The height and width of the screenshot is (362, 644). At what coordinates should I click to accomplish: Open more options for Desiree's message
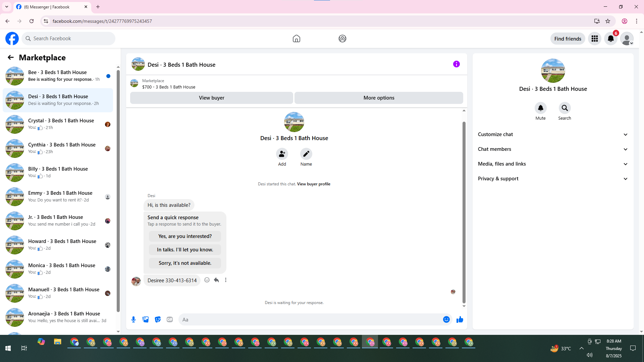[226, 280]
